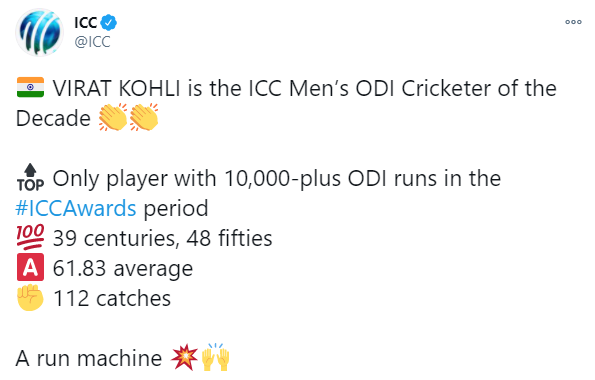Viewport: 595px width, 380px height.
Task: Click the first clapping hands emoji
Action: click(x=113, y=117)
